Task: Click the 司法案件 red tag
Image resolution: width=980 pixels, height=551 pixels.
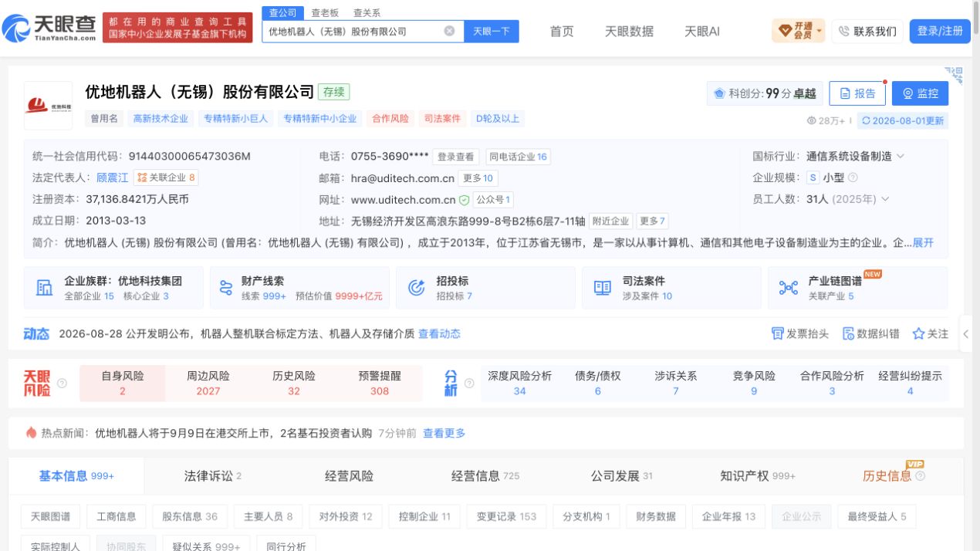Action: [442, 119]
